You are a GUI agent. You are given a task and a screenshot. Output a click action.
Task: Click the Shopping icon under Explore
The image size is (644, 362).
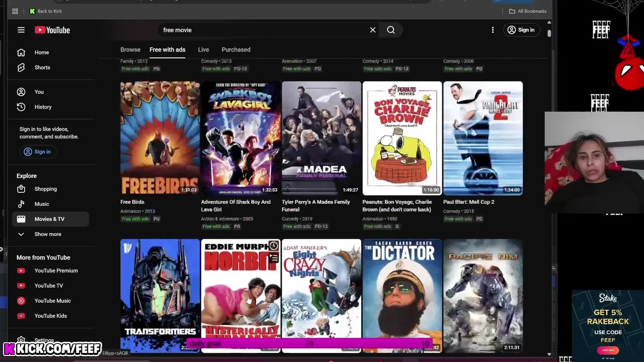(x=21, y=189)
